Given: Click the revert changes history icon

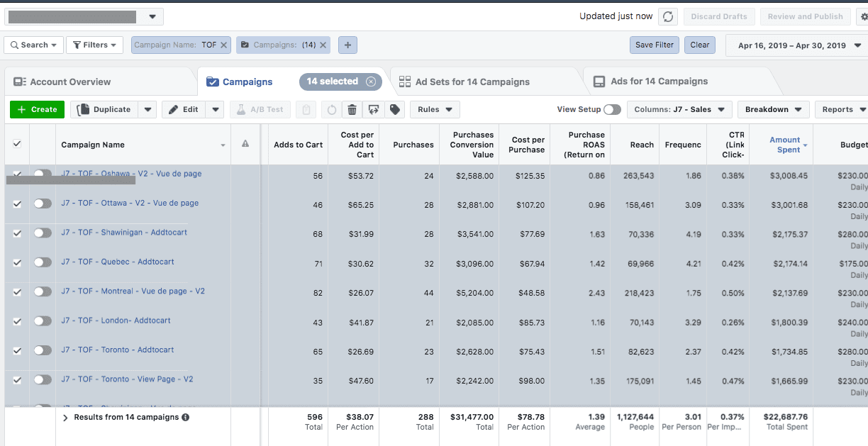Looking at the screenshot, I should [x=331, y=109].
